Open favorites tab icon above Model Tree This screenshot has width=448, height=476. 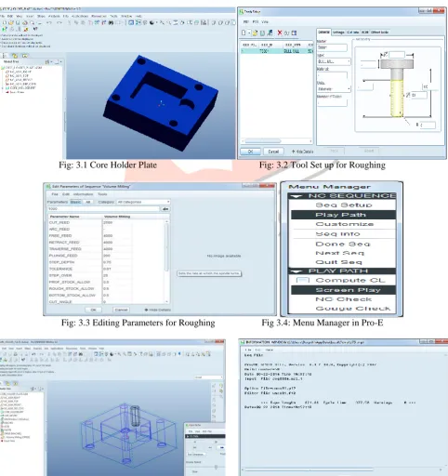coord(25,56)
